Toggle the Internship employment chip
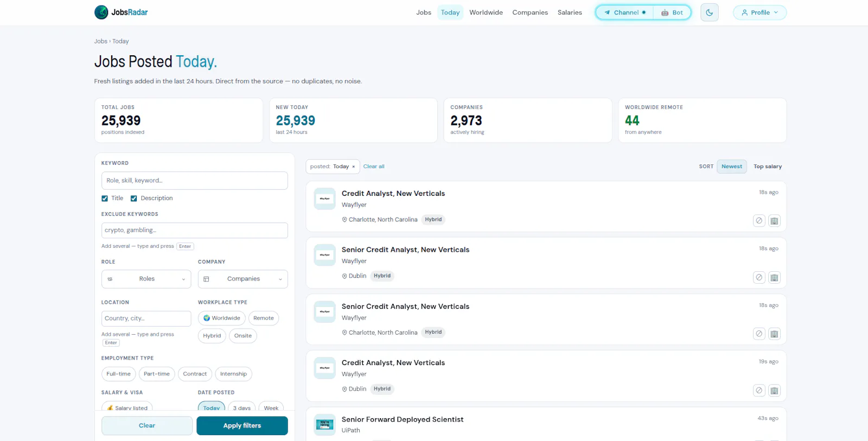Viewport: 868px width, 441px height. click(x=233, y=374)
